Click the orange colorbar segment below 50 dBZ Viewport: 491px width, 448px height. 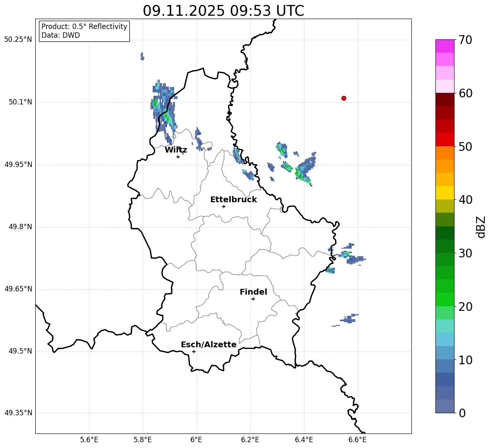(445, 153)
